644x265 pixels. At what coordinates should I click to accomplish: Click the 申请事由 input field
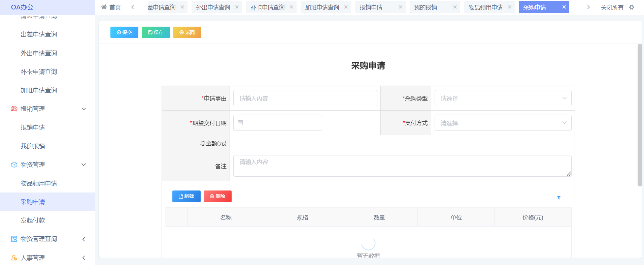tap(305, 98)
